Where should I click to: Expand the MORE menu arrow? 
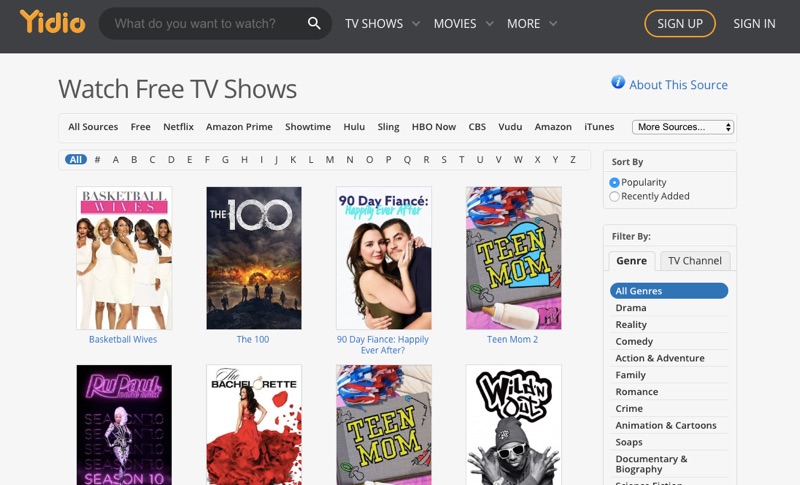[x=553, y=23]
